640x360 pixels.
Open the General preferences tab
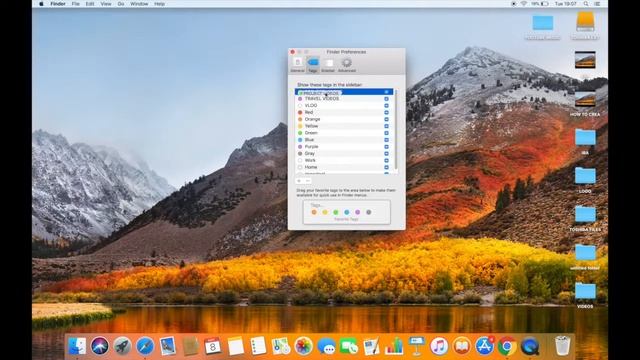[298, 64]
